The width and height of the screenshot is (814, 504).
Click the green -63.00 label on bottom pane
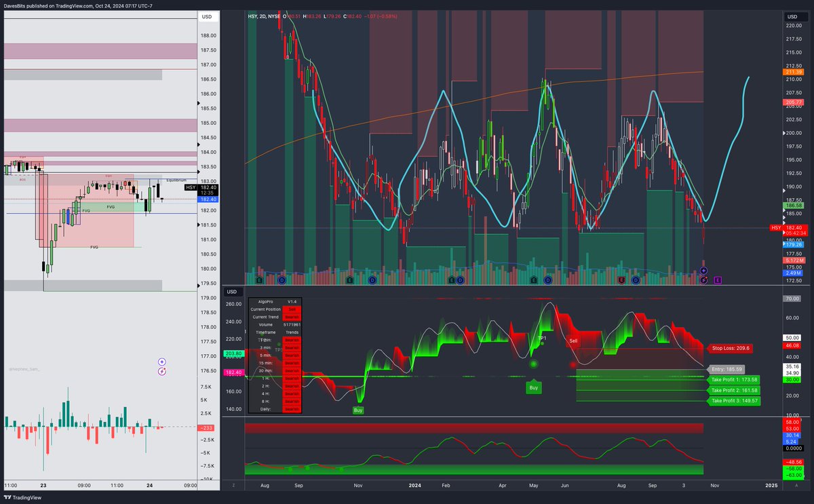coord(792,475)
